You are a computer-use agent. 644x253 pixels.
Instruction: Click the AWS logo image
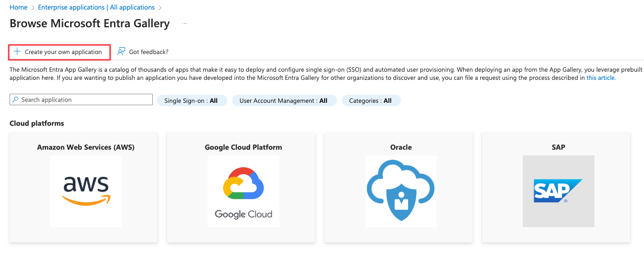coord(86,191)
